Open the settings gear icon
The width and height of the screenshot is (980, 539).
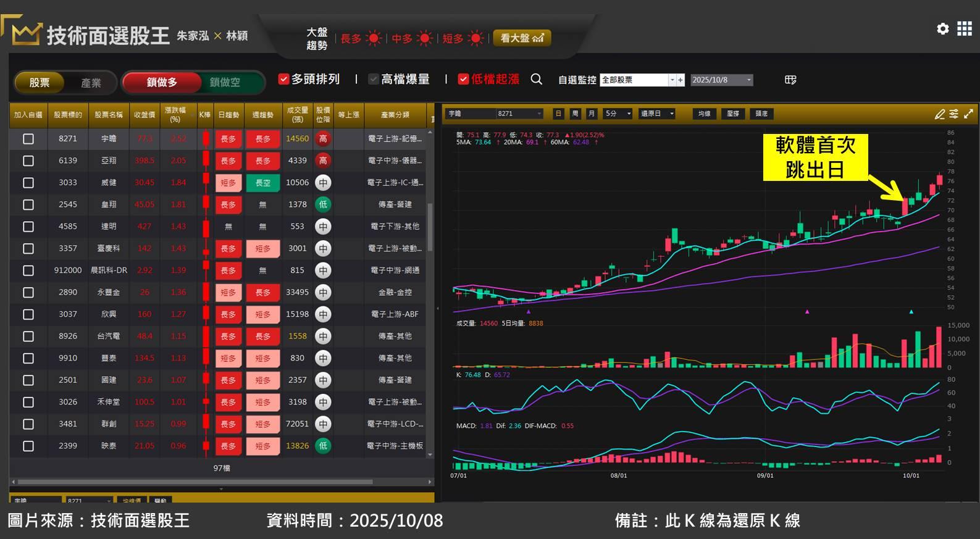click(x=942, y=29)
